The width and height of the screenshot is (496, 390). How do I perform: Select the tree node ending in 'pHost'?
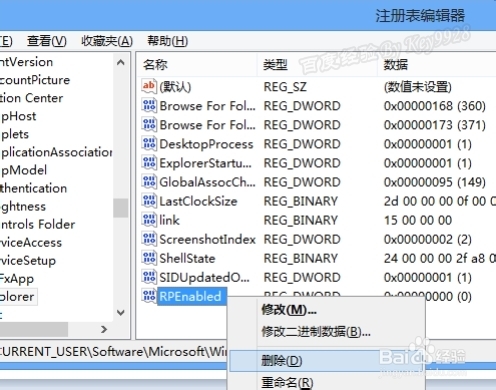coord(18,116)
